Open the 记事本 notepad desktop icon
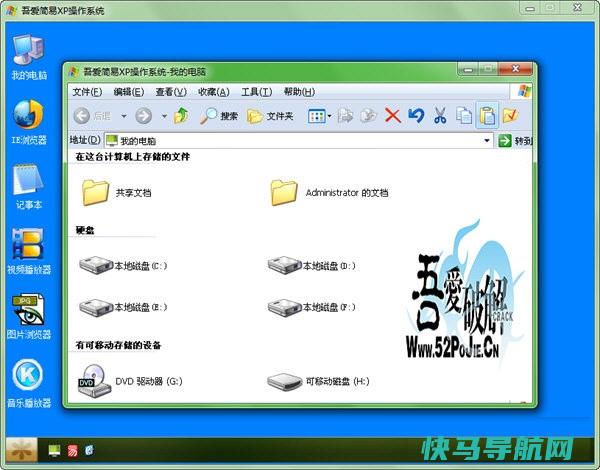 pyautogui.click(x=29, y=186)
